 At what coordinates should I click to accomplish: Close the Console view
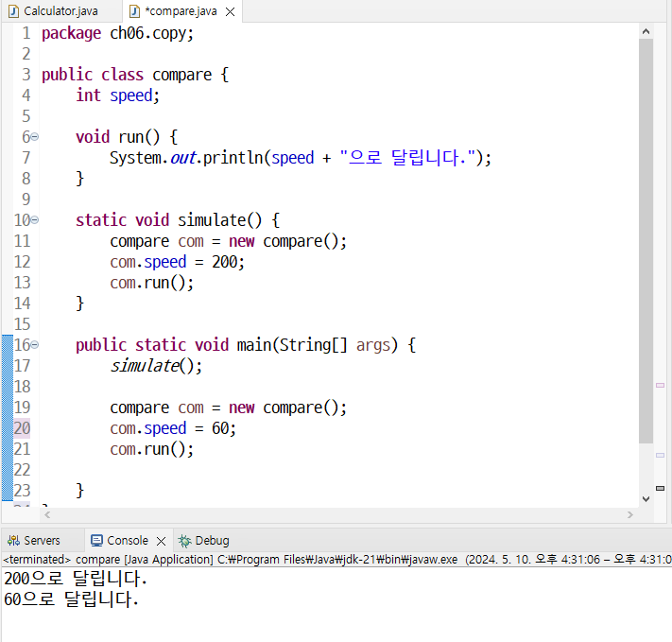(x=161, y=541)
